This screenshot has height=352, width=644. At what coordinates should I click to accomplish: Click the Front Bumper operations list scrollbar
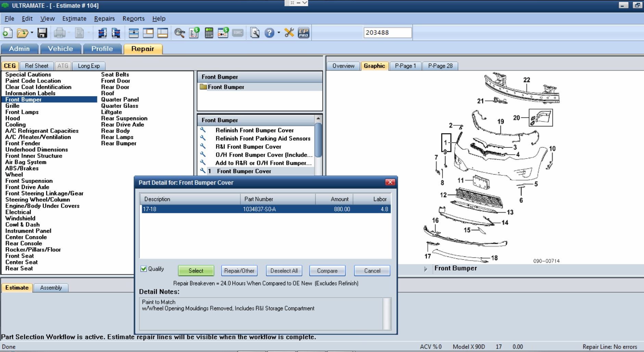point(318,140)
